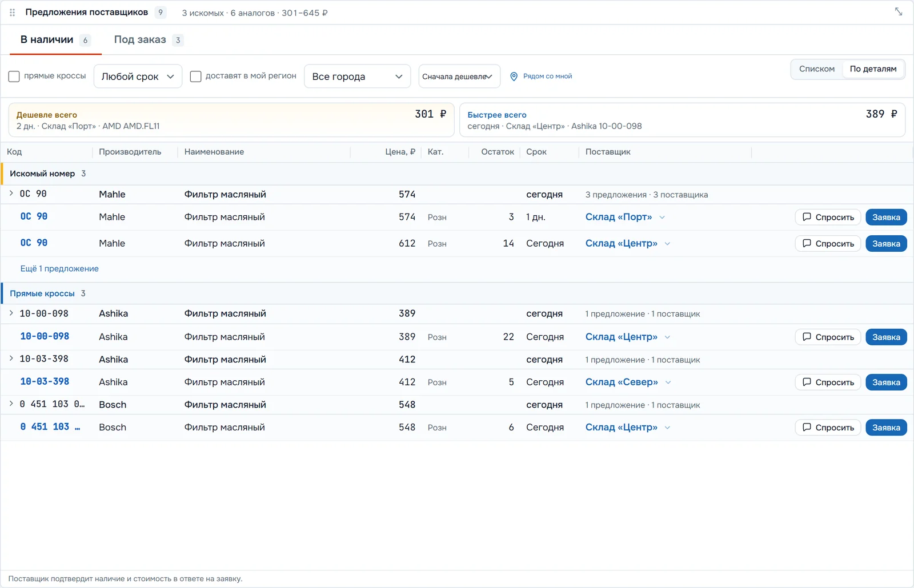Open the Любой срок dropdown
This screenshot has width=914, height=588.
138,76
